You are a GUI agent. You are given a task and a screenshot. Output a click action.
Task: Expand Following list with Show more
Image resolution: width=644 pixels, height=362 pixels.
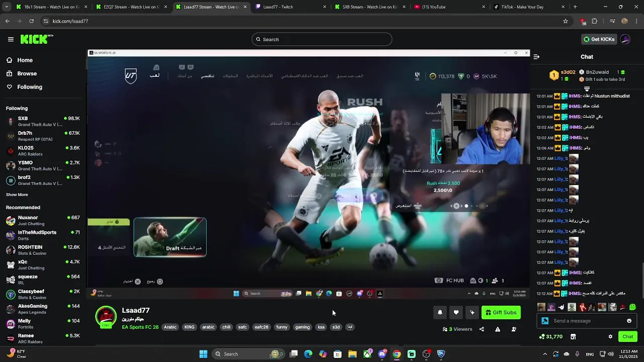tap(17, 195)
